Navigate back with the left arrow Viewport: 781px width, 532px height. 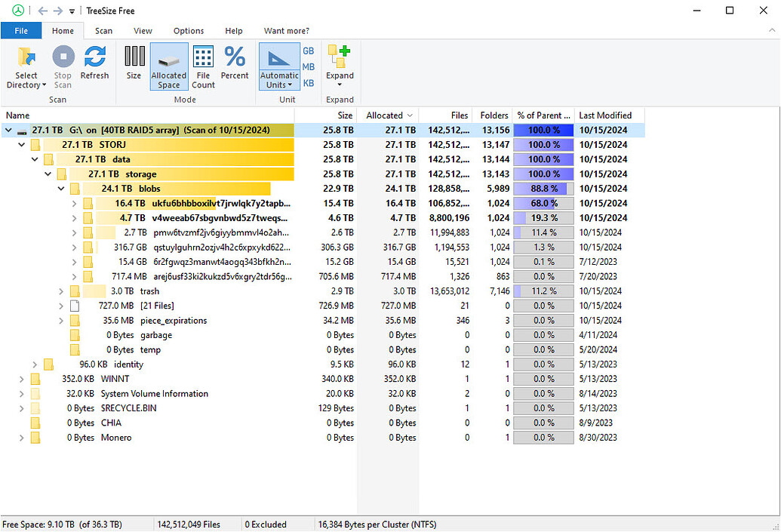pos(43,11)
